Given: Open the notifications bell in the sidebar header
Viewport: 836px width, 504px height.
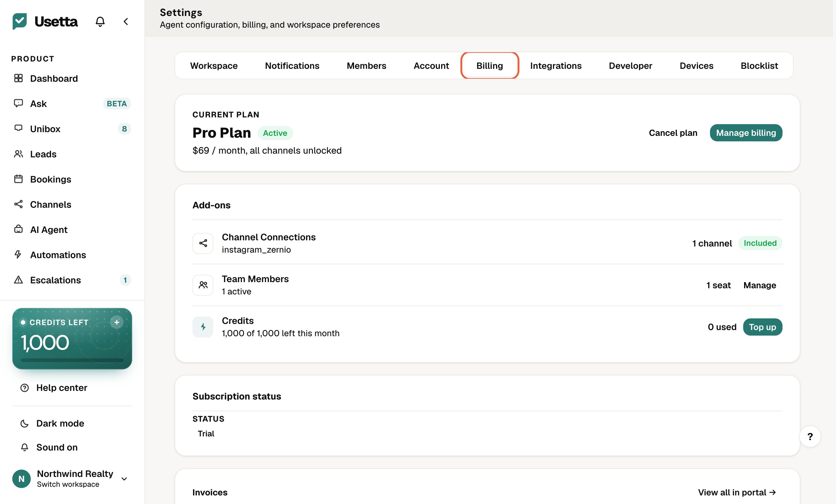Looking at the screenshot, I should pyautogui.click(x=100, y=22).
